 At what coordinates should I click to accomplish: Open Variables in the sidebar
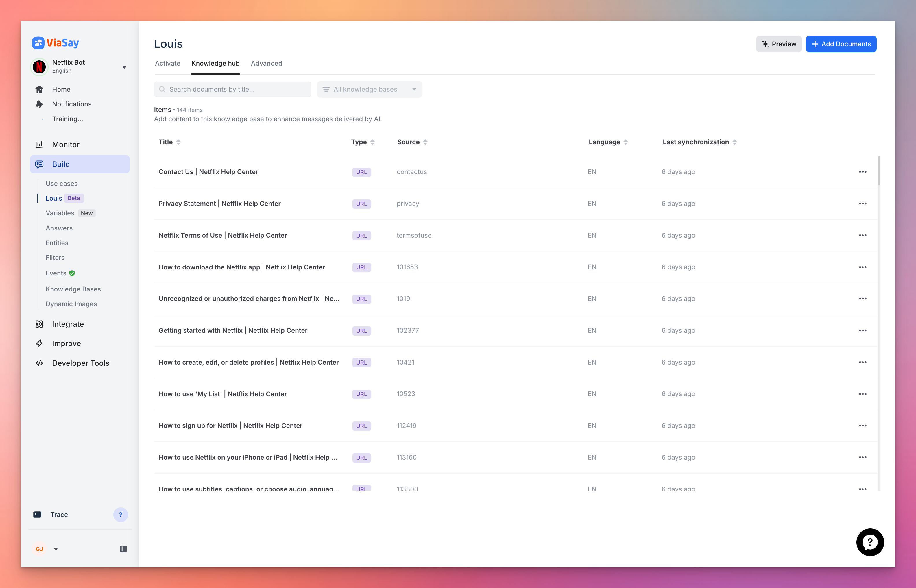(x=60, y=213)
